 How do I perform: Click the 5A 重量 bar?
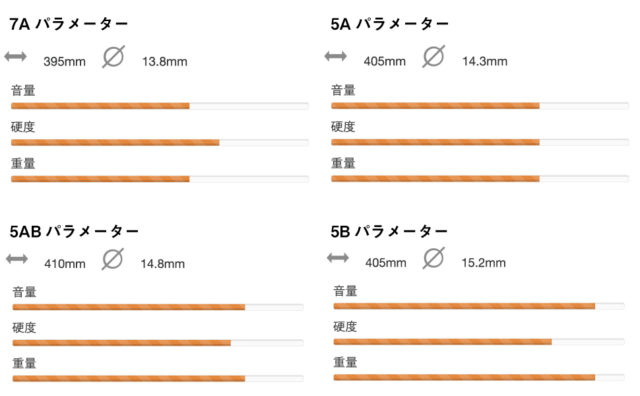click(480, 178)
